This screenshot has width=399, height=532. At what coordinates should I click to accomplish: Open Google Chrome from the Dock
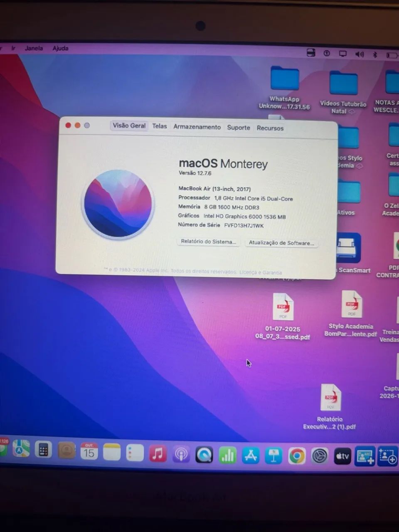pyautogui.click(x=297, y=456)
